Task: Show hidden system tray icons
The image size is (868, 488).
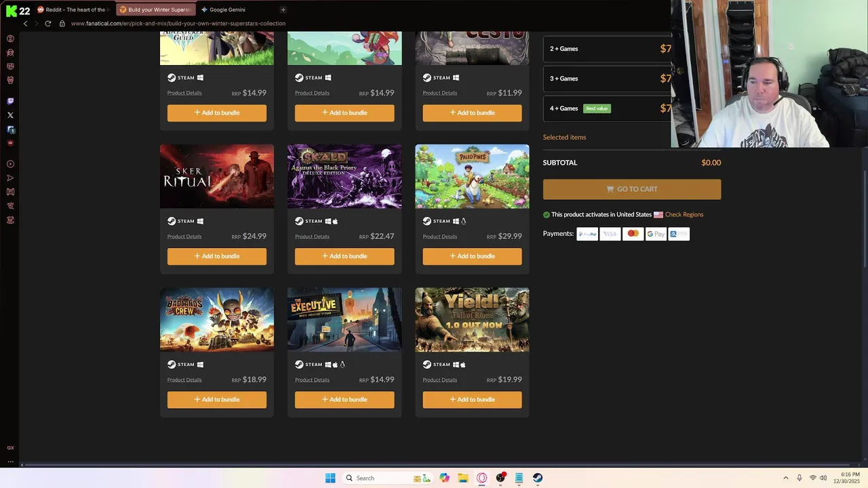Action: [786, 478]
